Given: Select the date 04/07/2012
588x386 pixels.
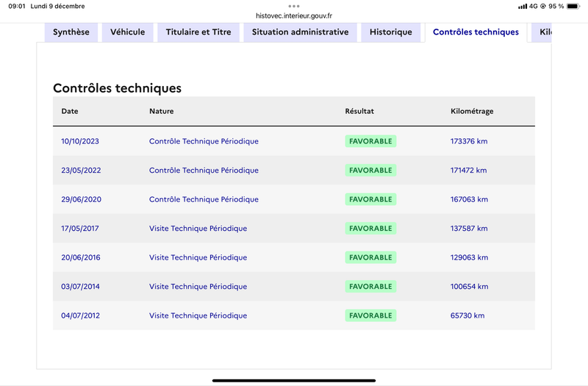Looking at the screenshot, I should click(80, 316).
